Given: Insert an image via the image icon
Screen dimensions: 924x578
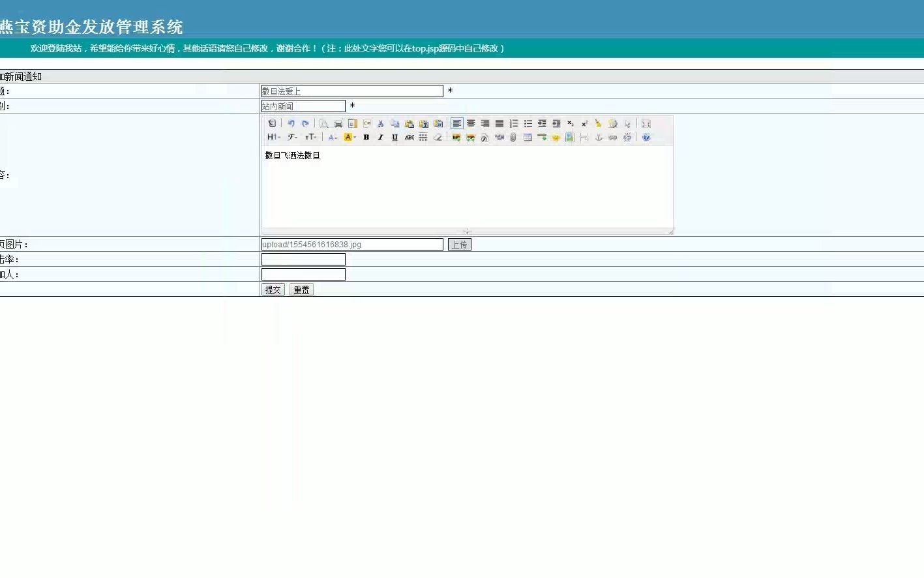Looking at the screenshot, I should tap(456, 137).
